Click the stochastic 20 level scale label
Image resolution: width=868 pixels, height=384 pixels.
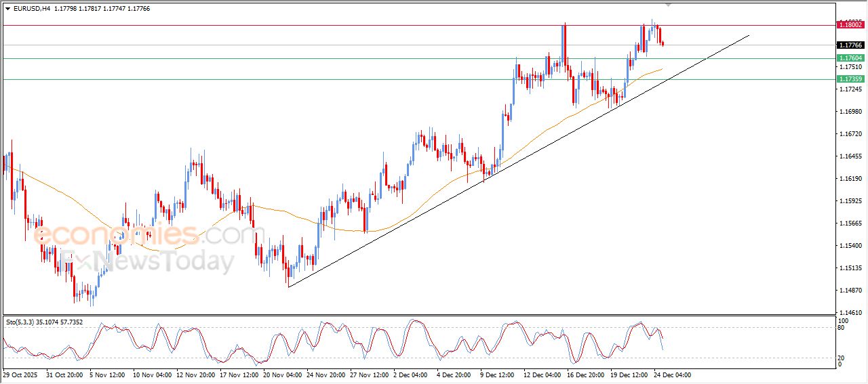coord(843,358)
